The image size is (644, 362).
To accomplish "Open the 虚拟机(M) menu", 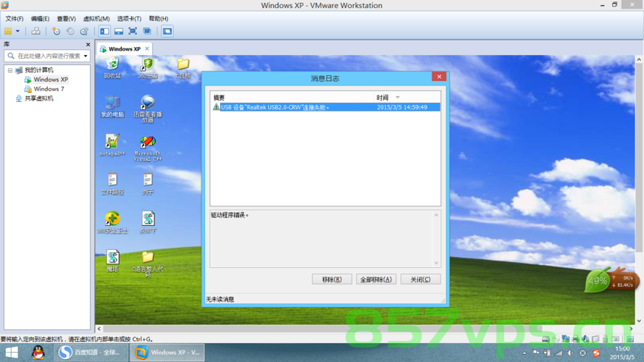I will point(96,19).
